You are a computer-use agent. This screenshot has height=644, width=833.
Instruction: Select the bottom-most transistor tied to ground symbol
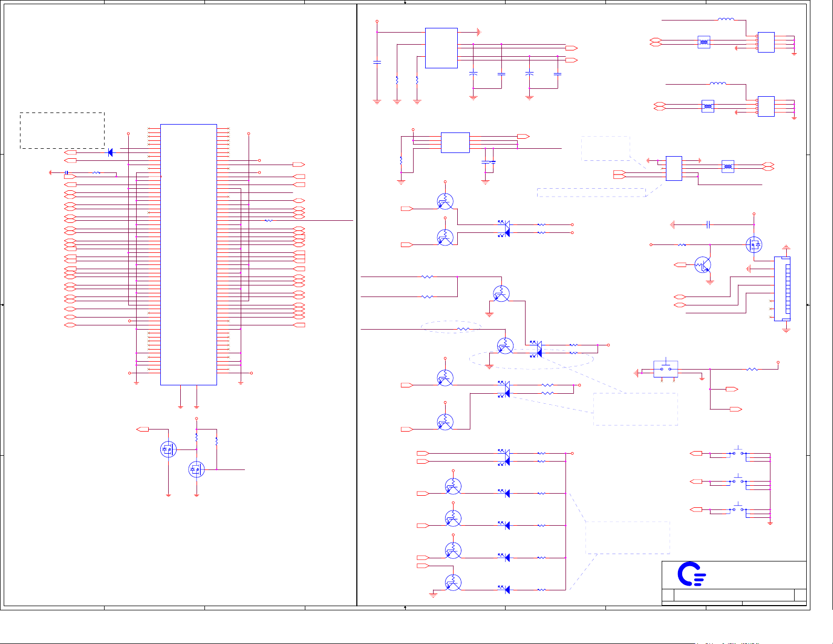tap(453, 582)
